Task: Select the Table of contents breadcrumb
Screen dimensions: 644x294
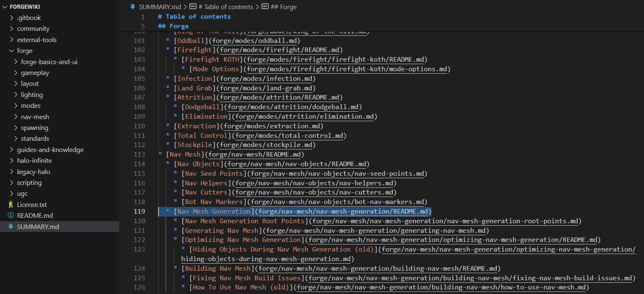Action: tap(226, 7)
